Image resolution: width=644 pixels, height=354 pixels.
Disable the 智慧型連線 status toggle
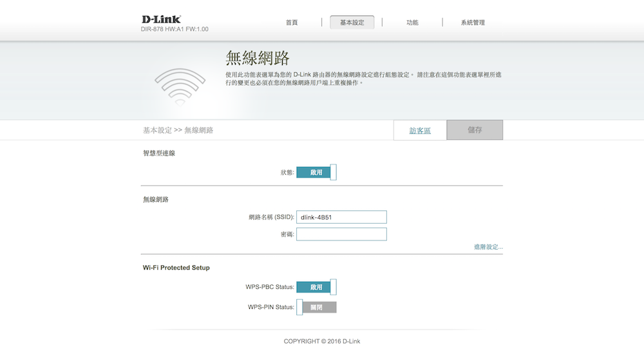click(x=316, y=172)
